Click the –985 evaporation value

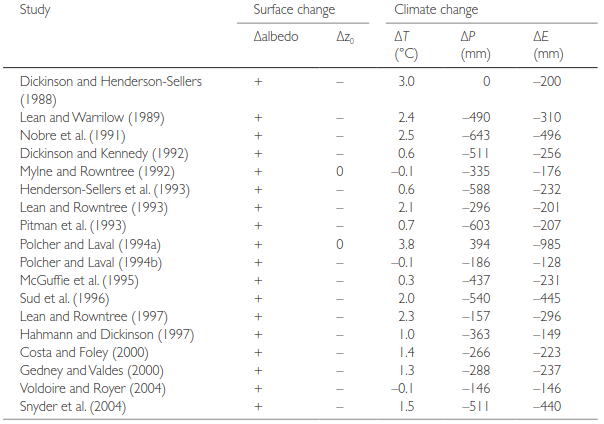tap(547, 244)
